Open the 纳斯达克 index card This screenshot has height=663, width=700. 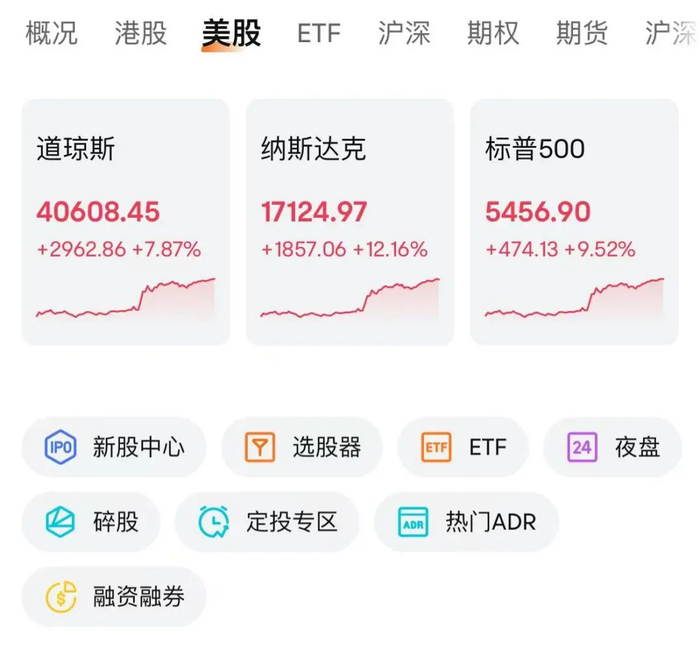coord(350,222)
